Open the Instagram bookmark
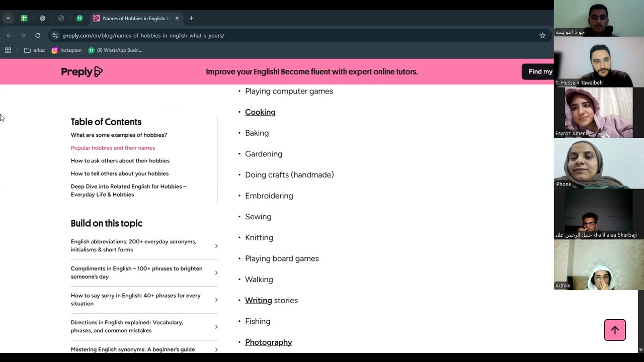The width and height of the screenshot is (644, 362). [66, 50]
